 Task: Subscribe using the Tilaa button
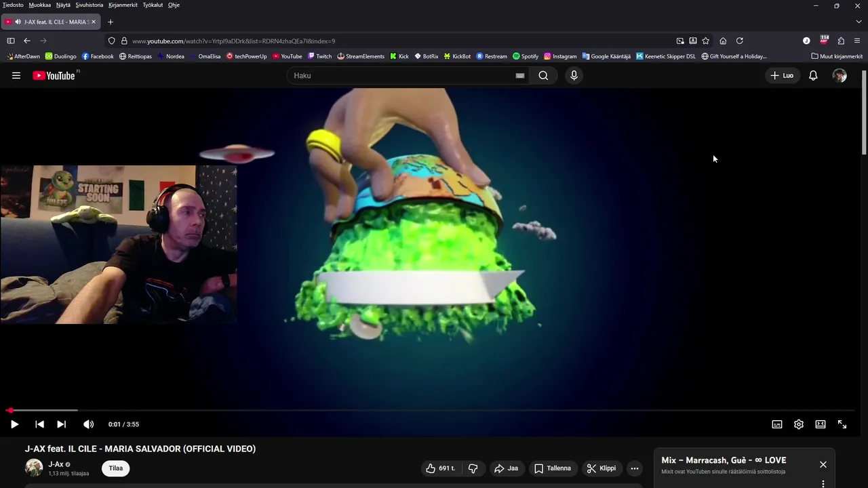[116, 468]
